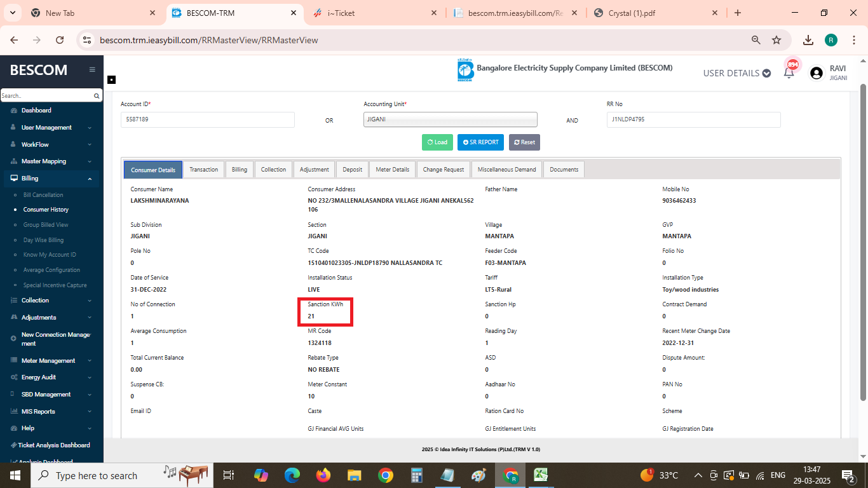Open Average Configuration link
868x488 pixels.
(51, 270)
